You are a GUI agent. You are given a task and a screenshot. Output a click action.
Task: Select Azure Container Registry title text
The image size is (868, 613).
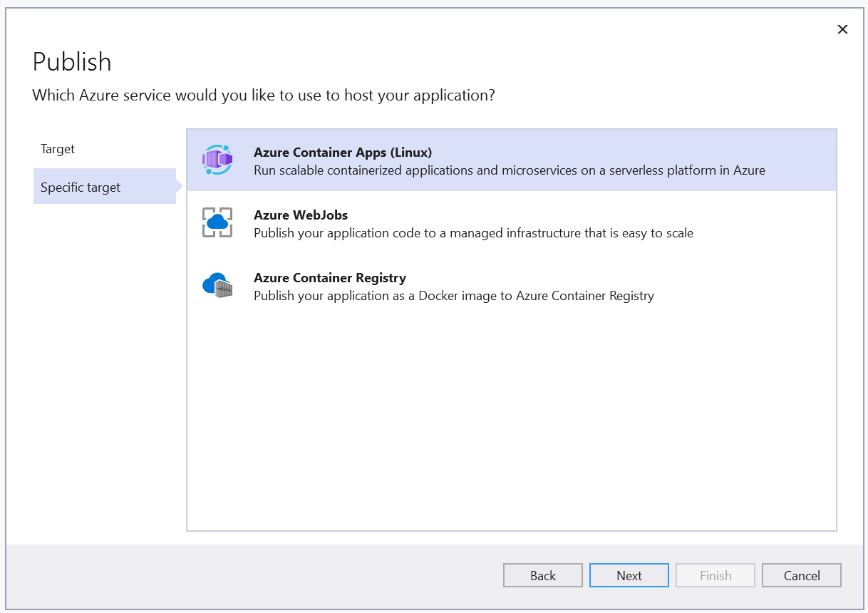330,278
